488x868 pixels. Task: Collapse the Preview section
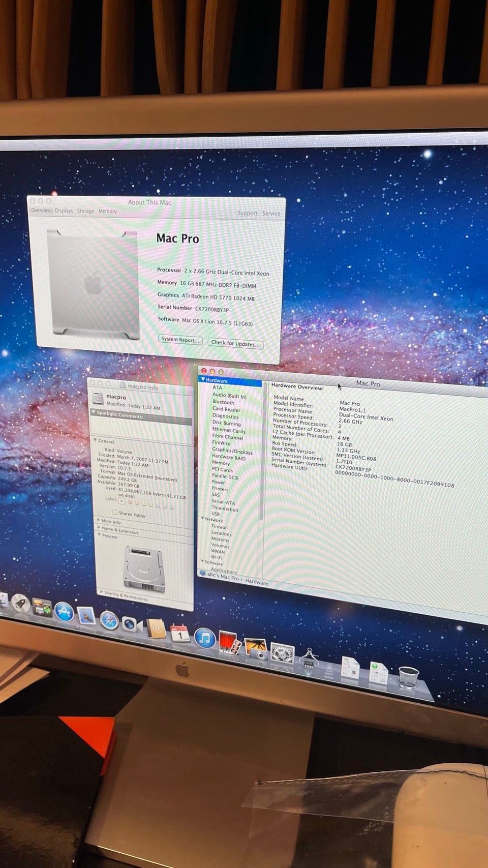pos(99,534)
